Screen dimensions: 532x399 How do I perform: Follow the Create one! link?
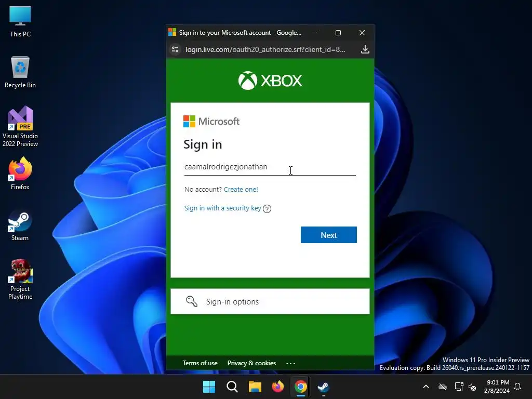[241, 189]
